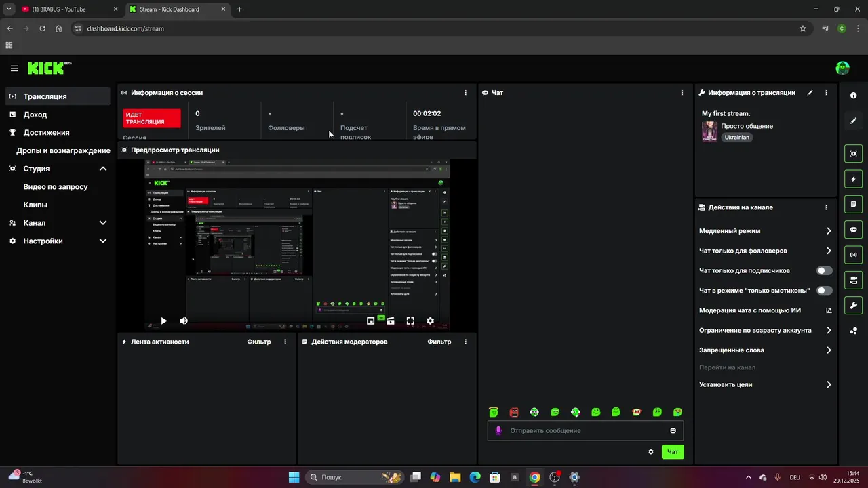Toggle Чат только для подписчиков switch
The height and width of the screenshot is (488, 868).
click(824, 270)
